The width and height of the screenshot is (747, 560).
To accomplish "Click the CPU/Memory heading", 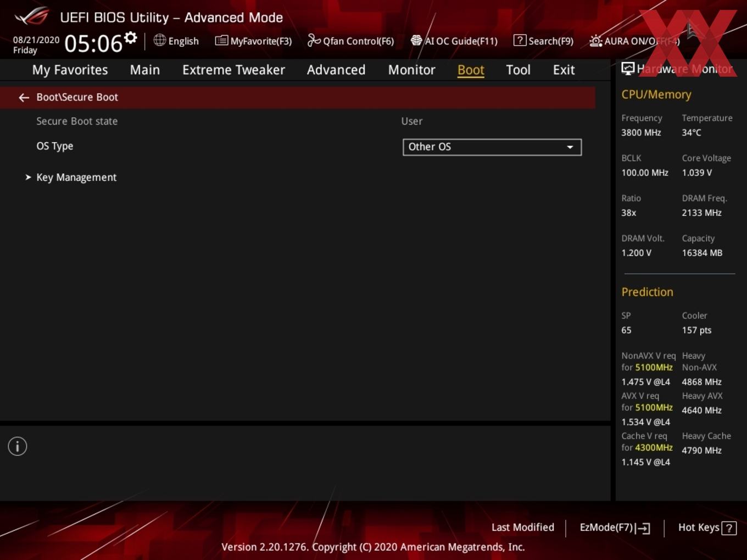I will click(656, 94).
